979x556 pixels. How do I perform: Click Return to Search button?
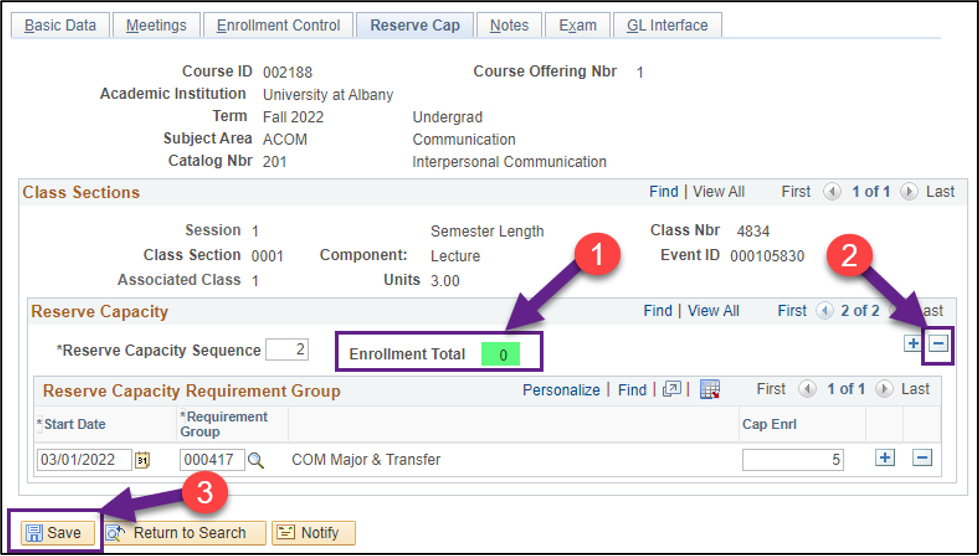click(186, 533)
